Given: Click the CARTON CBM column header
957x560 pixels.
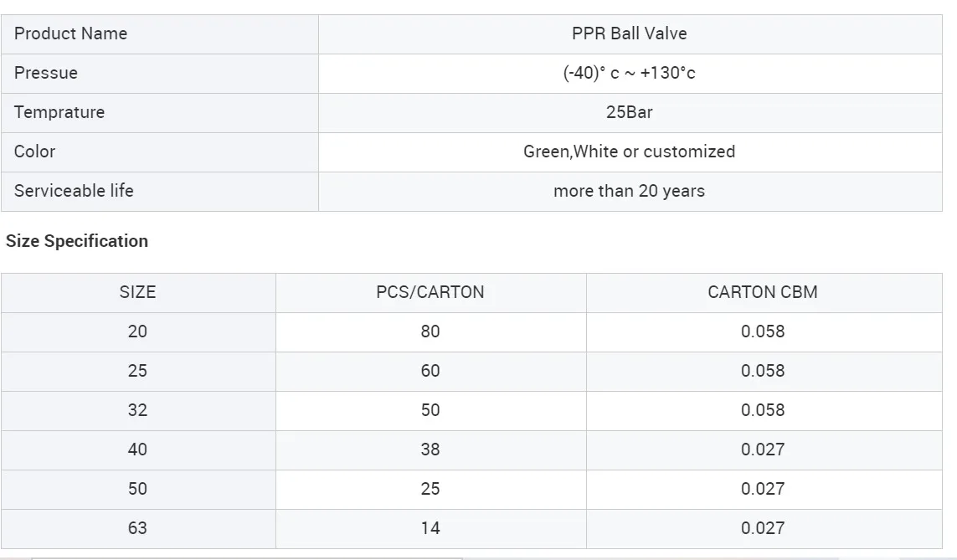Looking at the screenshot, I should coord(763,293).
